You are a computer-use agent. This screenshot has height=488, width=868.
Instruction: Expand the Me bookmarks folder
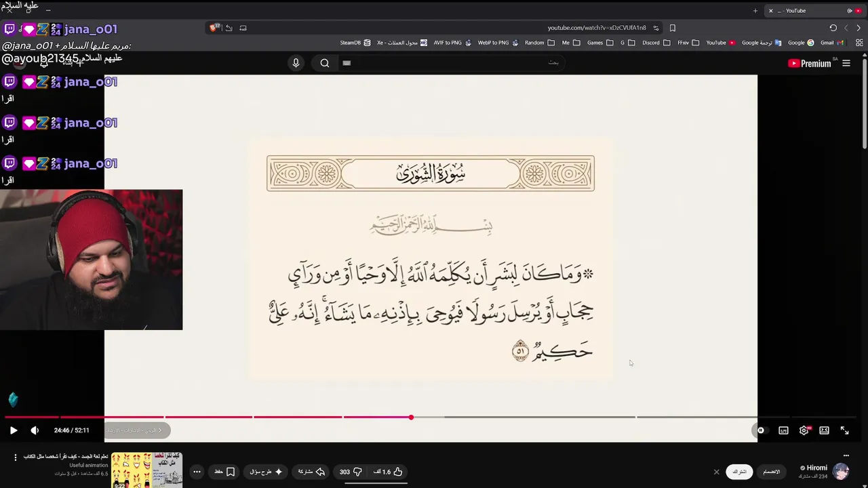(570, 42)
